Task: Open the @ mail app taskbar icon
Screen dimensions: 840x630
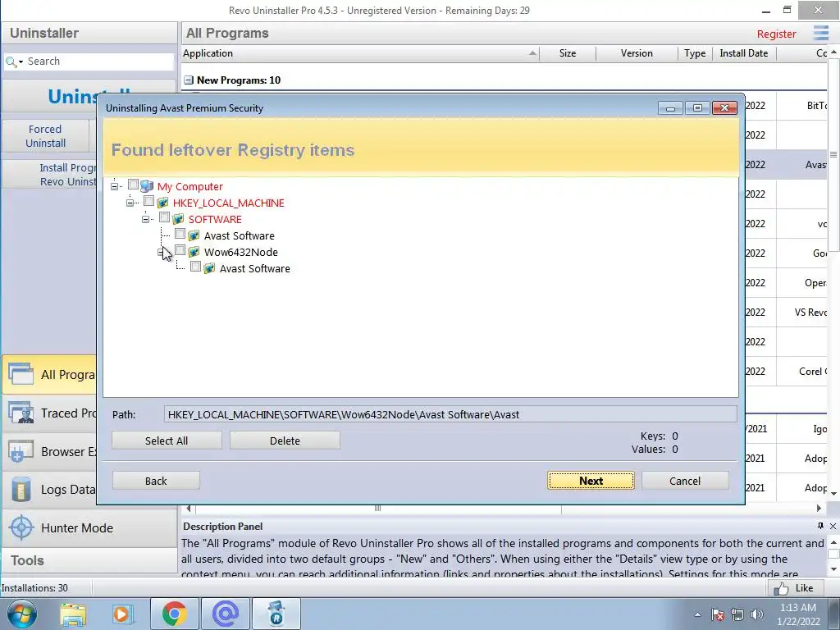Action: (226, 614)
